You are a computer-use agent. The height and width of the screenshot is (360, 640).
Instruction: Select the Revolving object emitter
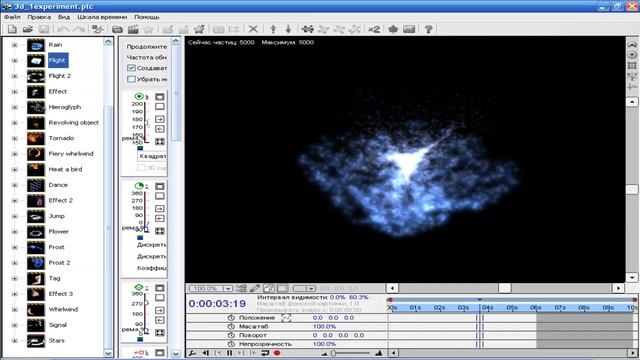(x=73, y=123)
